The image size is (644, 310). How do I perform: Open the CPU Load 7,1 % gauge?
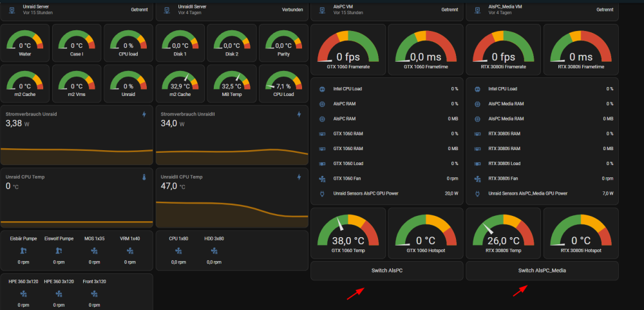tap(283, 84)
